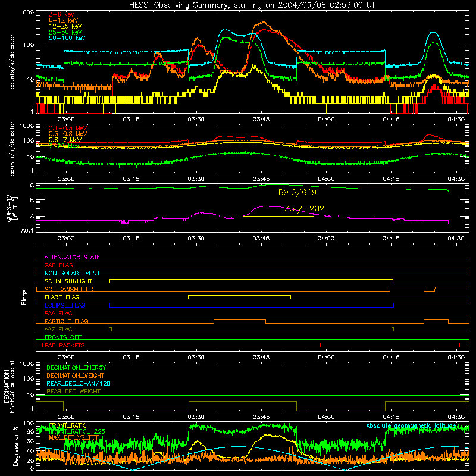This screenshot has height=476, width=476.
Task: Select the 3-6 keV legend label
Action: pyautogui.click(x=62, y=14)
